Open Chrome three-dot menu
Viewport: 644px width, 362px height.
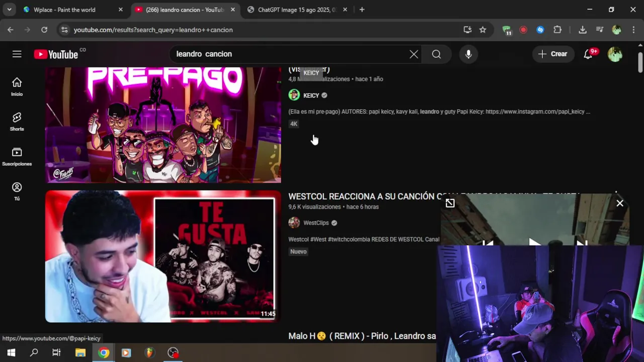click(x=633, y=30)
